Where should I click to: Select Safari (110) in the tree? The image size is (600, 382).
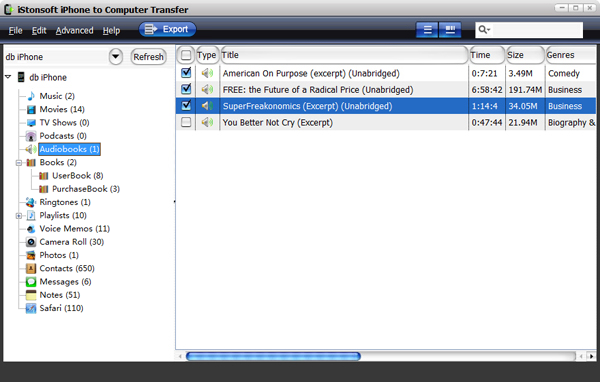click(61, 308)
